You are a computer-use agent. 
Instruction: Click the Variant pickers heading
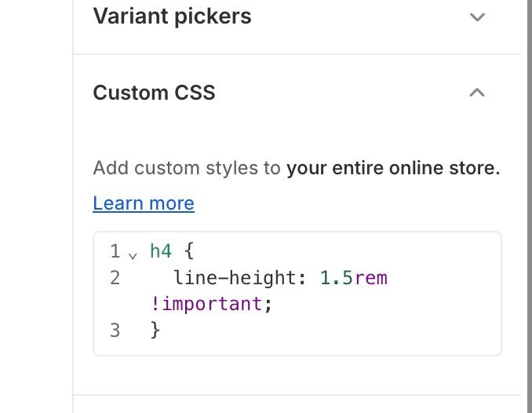click(x=172, y=16)
